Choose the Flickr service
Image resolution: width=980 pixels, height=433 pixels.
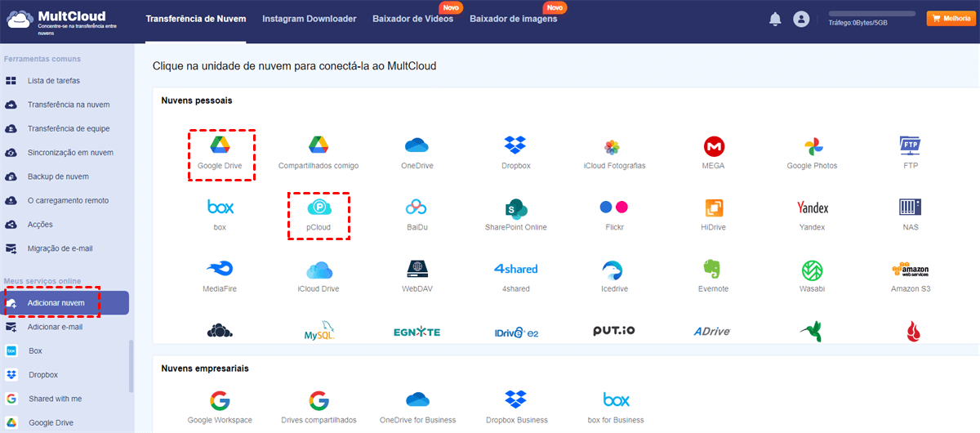(614, 214)
